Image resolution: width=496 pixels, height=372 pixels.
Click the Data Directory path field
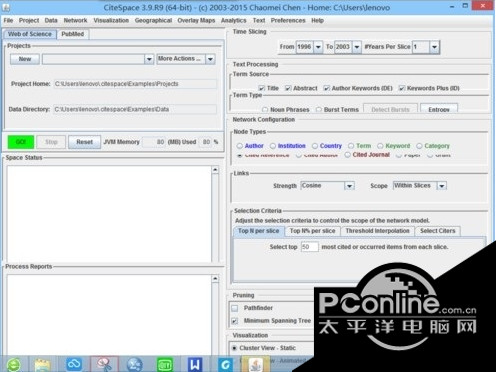[x=135, y=109]
